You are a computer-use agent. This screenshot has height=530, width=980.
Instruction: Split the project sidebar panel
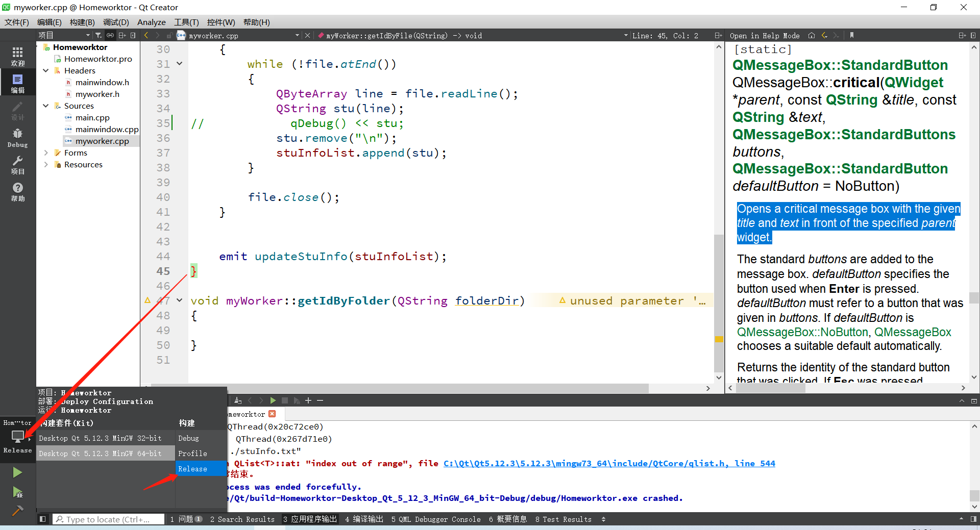coord(122,35)
